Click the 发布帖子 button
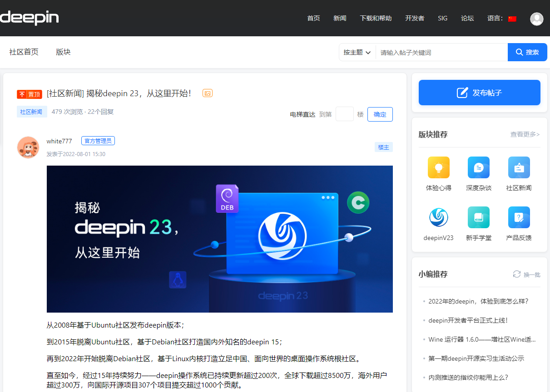This screenshot has width=550, height=392. (x=479, y=93)
